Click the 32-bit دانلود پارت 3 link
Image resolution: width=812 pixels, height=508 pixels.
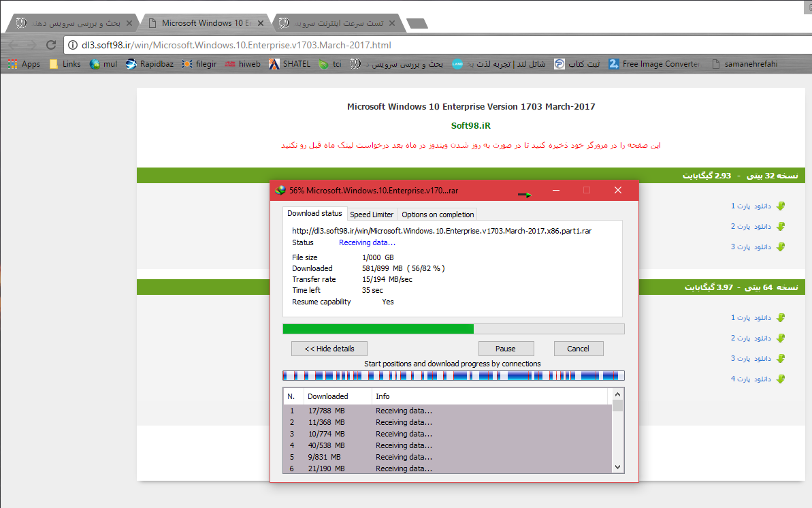click(751, 247)
